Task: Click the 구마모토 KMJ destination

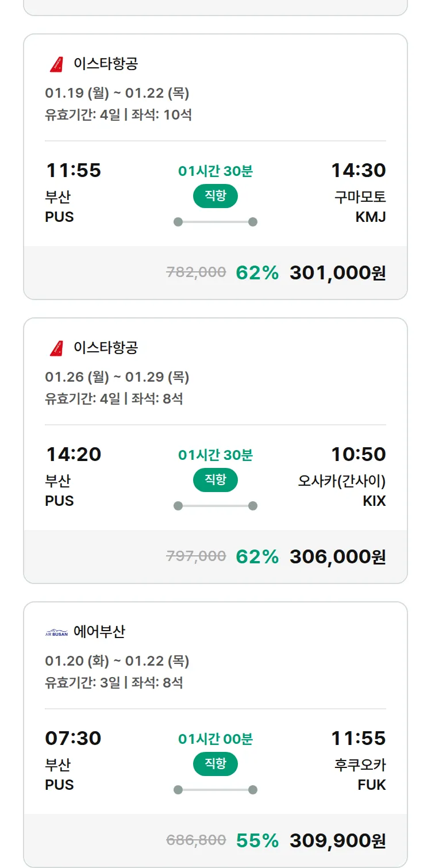Action: pyautogui.click(x=360, y=207)
